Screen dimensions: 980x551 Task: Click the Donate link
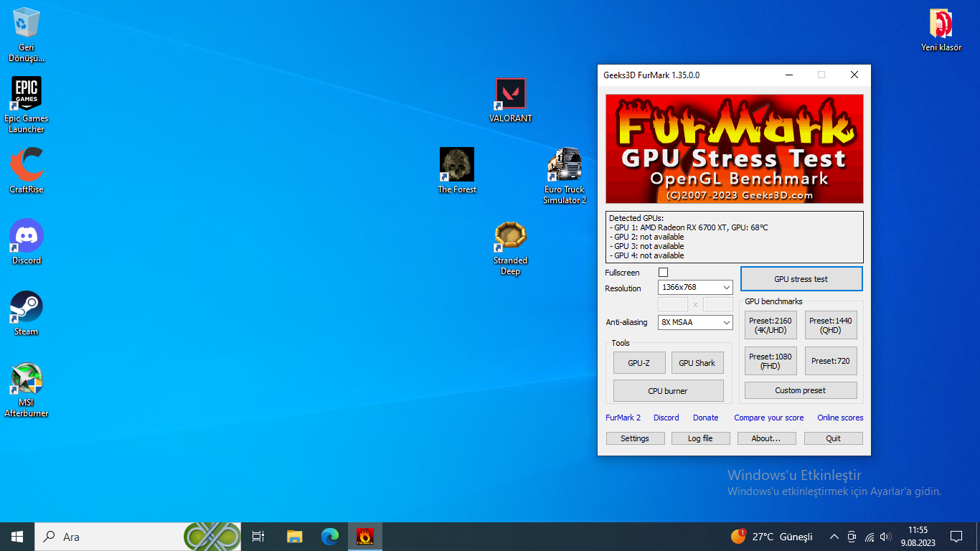[706, 418]
